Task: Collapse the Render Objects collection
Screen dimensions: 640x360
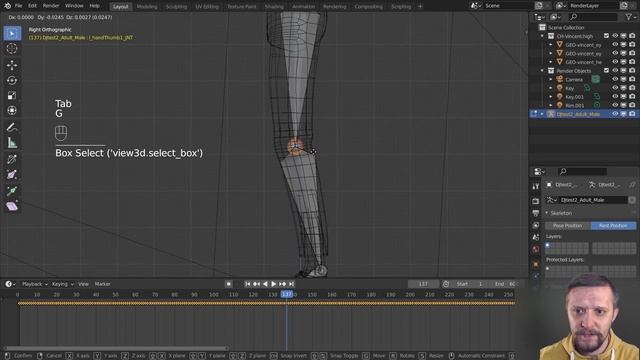Action: pos(542,71)
